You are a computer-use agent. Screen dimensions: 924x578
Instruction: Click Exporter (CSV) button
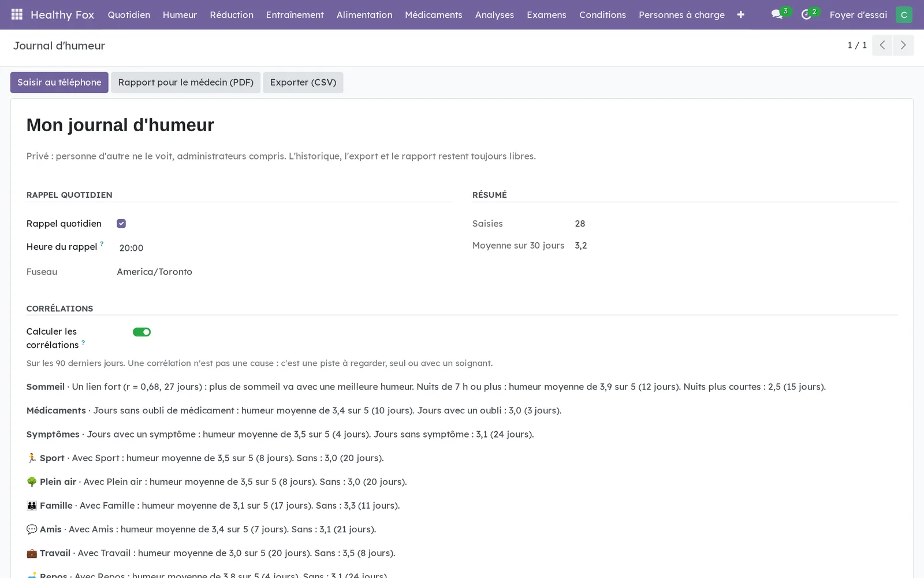(x=303, y=82)
